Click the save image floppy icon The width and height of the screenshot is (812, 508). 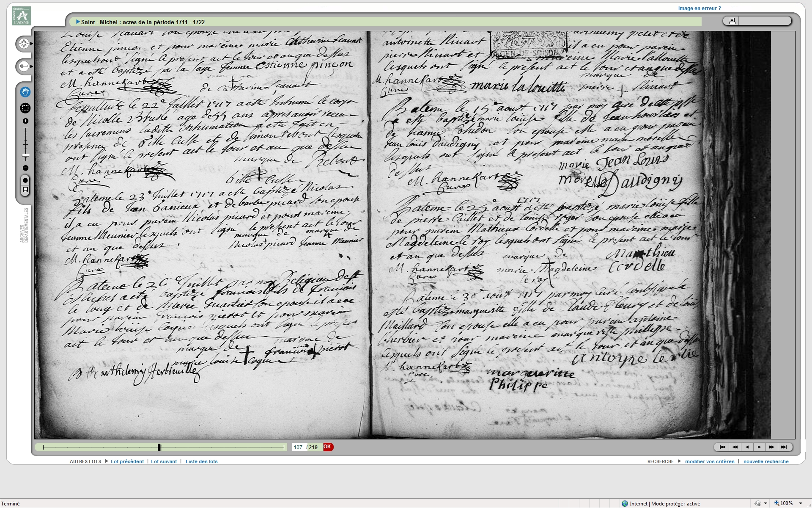25,190
